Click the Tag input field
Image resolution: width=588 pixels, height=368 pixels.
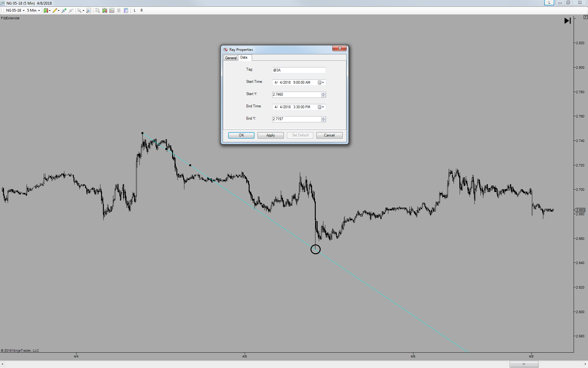coord(299,70)
